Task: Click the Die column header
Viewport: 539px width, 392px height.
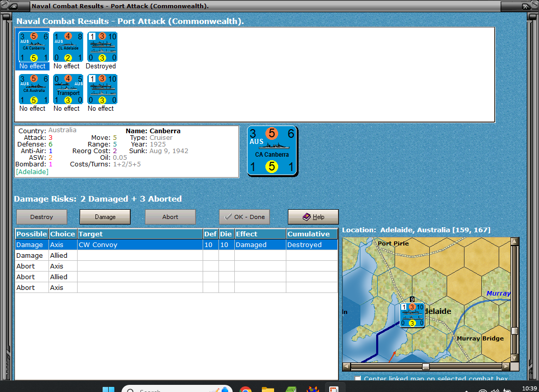Action: tap(226, 234)
